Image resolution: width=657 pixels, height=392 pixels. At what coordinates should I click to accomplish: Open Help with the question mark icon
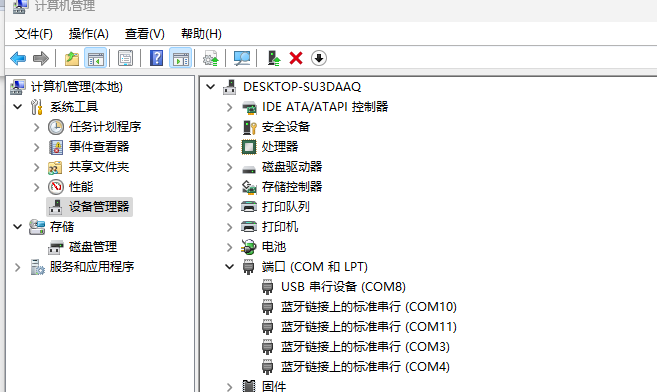[156, 58]
